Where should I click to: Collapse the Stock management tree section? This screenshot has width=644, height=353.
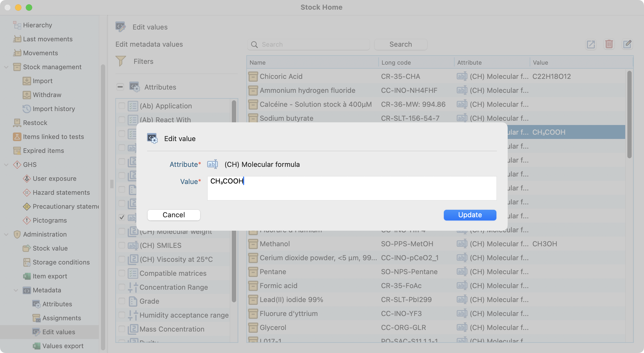coord(6,67)
